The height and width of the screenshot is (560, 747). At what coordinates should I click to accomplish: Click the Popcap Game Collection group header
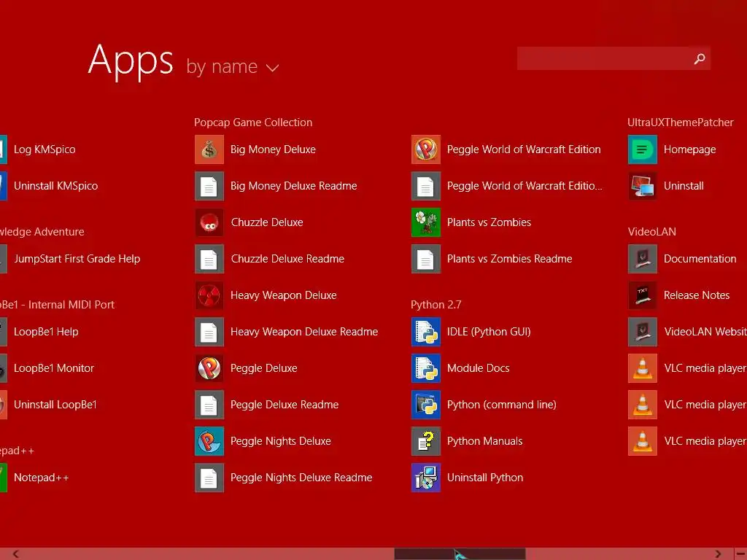point(253,122)
